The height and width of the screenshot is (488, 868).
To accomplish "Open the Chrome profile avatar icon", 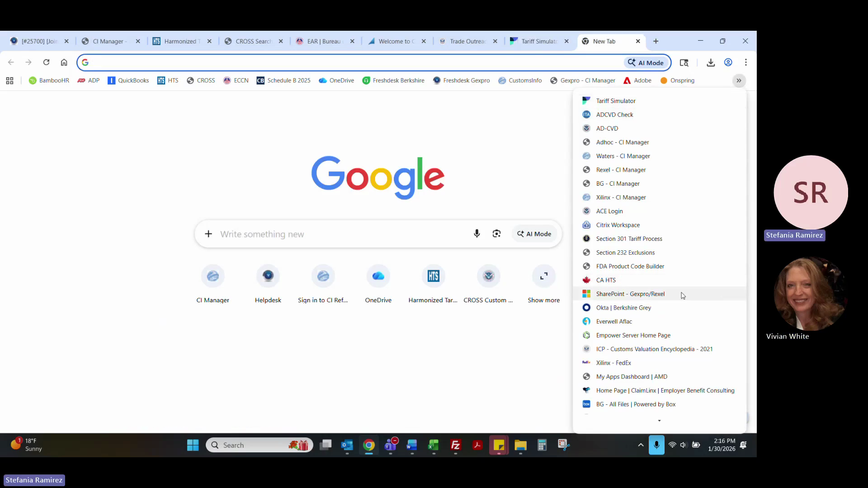I will click(x=728, y=62).
